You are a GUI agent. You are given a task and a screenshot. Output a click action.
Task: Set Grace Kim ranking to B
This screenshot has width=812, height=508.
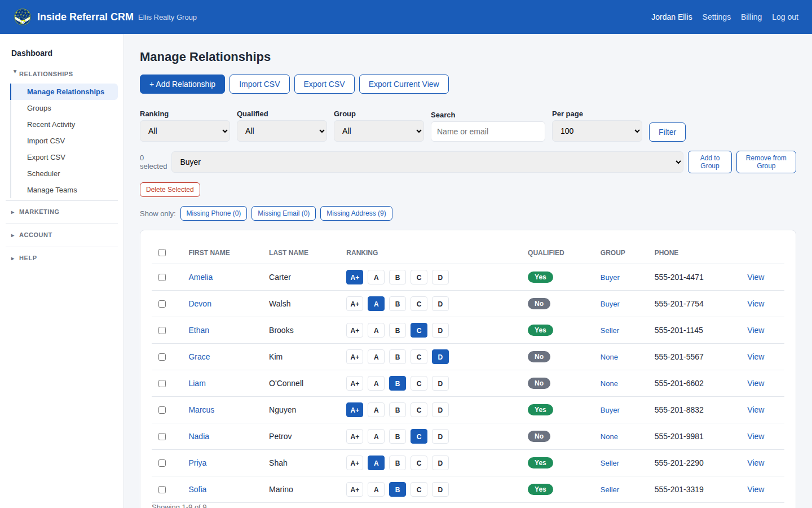398,357
